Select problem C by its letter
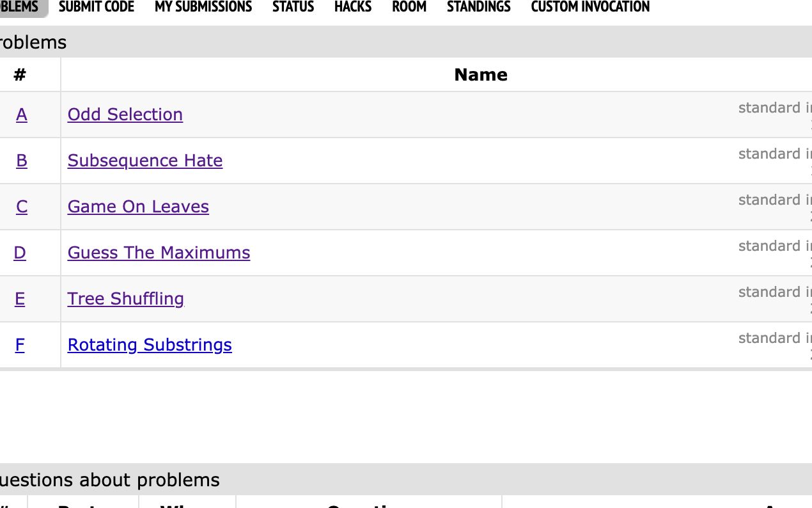Viewport: 812px width, 508px height. click(x=21, y=207)
